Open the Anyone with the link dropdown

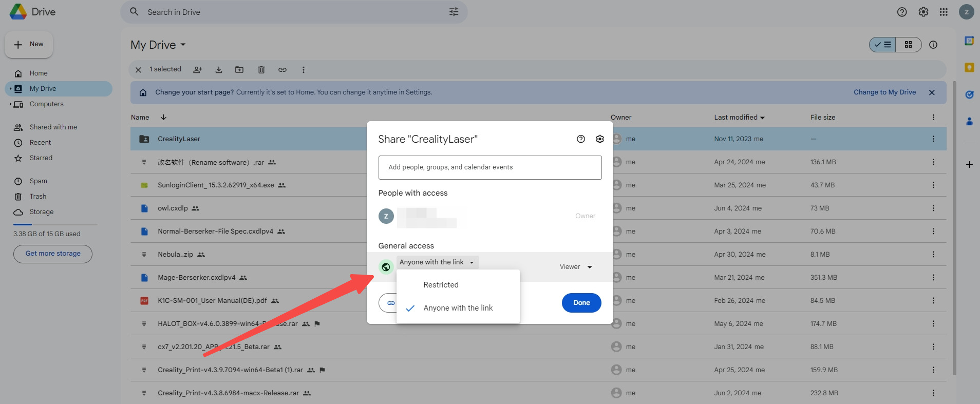438,262
